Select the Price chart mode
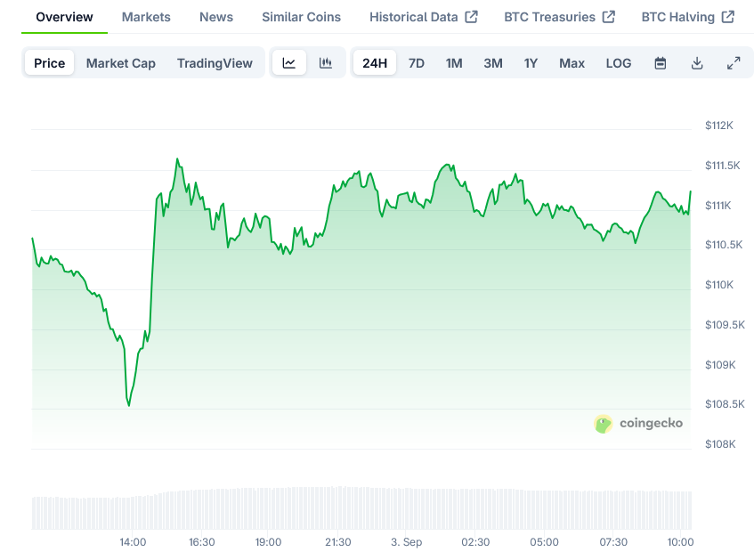The width and height of the screenshot is (754, 560). (x=50, y=63)
